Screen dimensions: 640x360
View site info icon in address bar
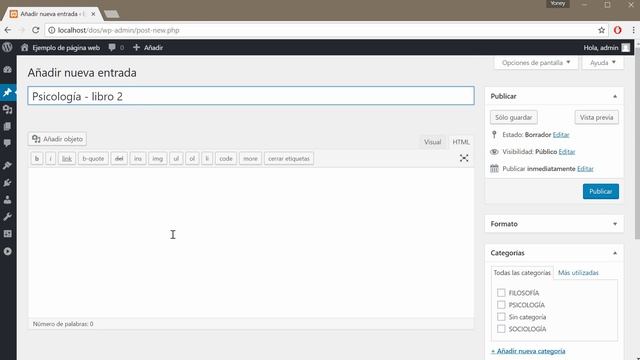point(52,30)
